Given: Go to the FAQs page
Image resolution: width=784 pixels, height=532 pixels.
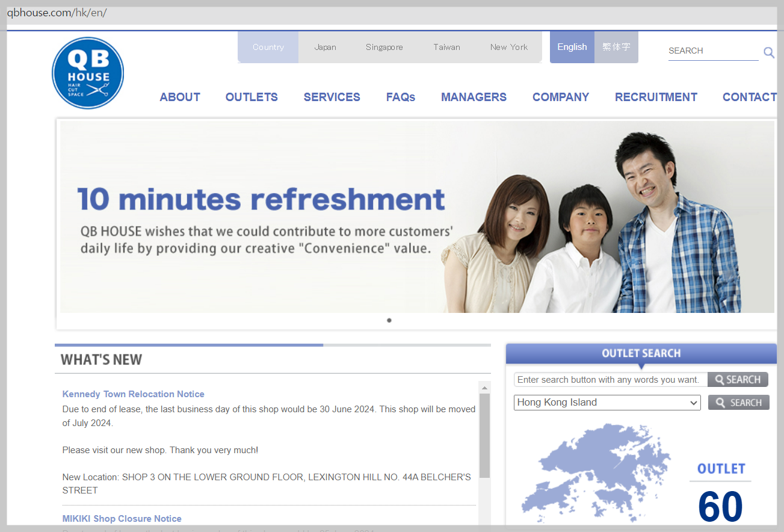Looking at the screenshot, I should pos(401,97).
